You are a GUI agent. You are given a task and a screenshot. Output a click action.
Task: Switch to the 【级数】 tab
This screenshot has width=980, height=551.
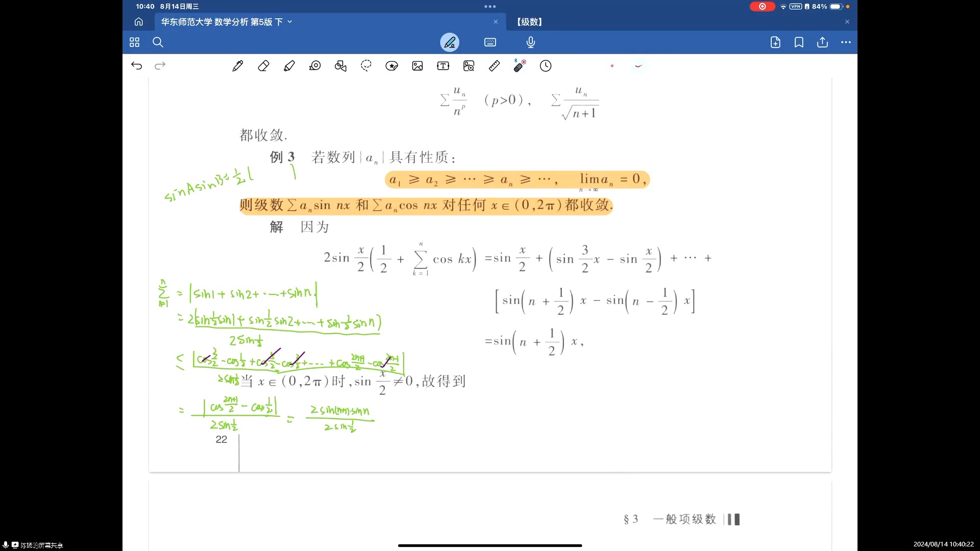click(529, 22)
